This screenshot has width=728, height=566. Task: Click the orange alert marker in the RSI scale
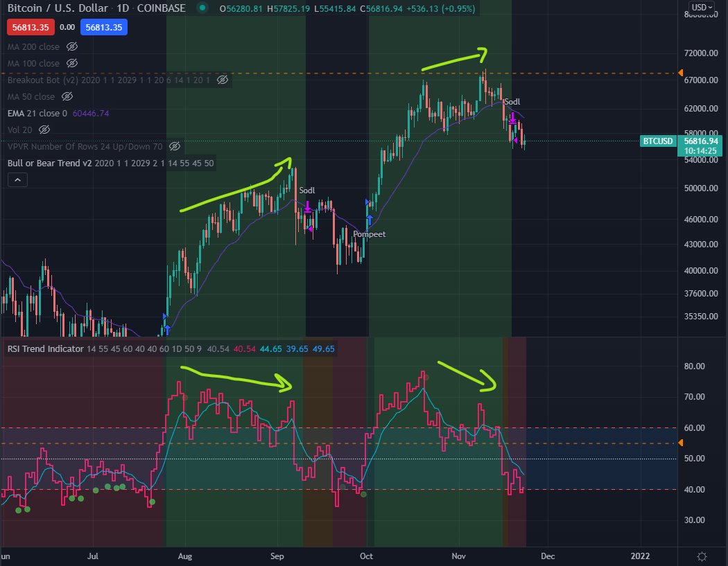[x=680, y=443]
